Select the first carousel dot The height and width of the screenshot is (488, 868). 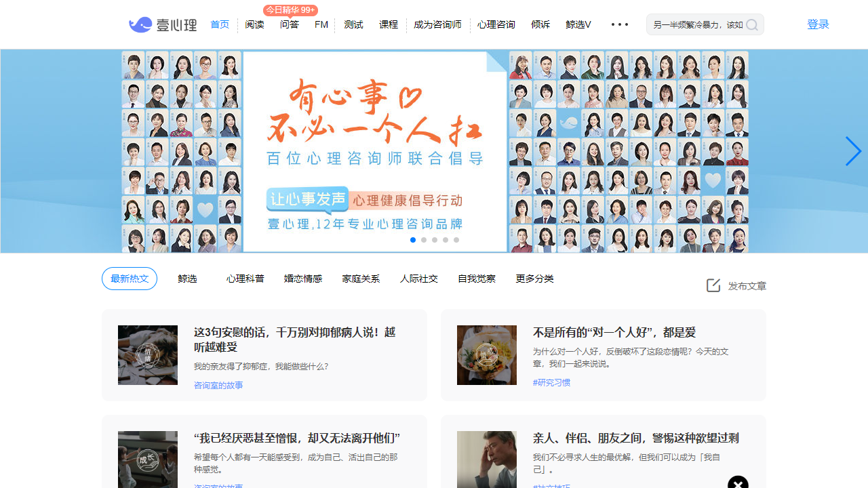click(413, 240)
